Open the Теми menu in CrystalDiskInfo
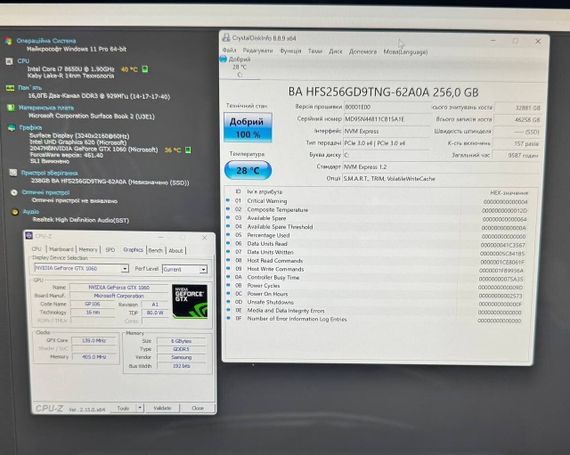This screenshot has width=570, height=455. (315, 51)
